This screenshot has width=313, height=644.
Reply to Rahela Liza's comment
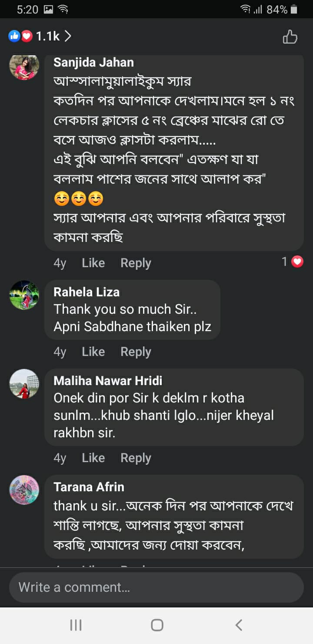click(136, 352)
